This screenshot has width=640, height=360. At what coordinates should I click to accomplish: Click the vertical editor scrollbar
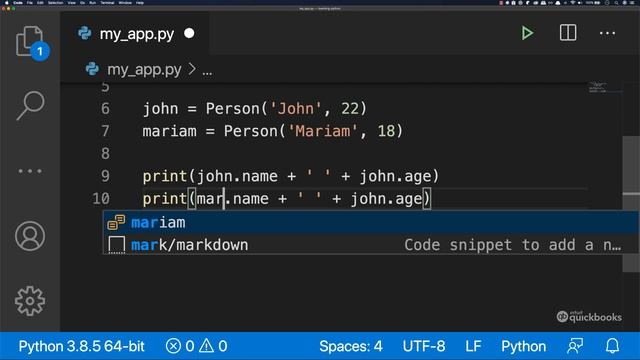coord(631,204)
